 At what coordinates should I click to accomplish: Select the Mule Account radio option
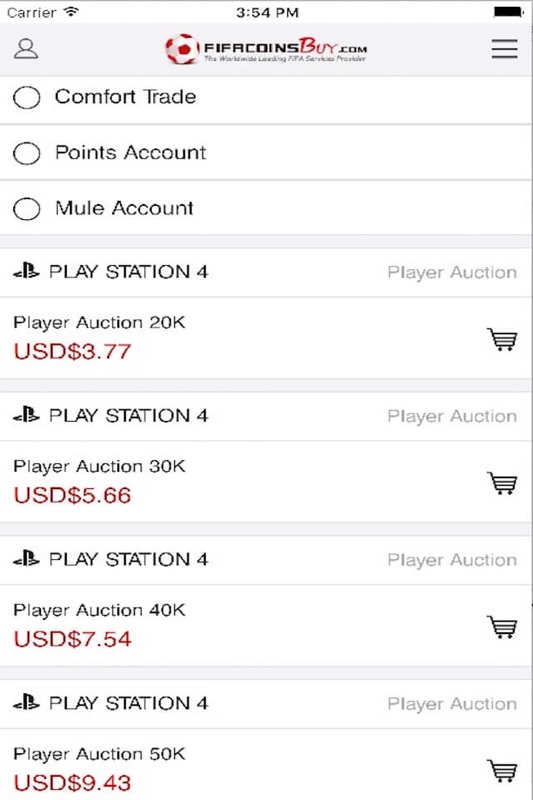pos(27,208)
